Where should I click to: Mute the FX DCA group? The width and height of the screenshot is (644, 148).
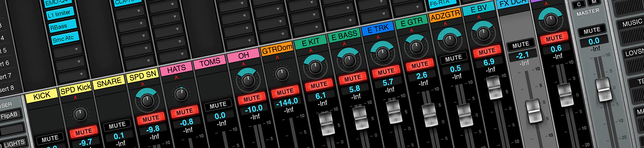point(521,45)
